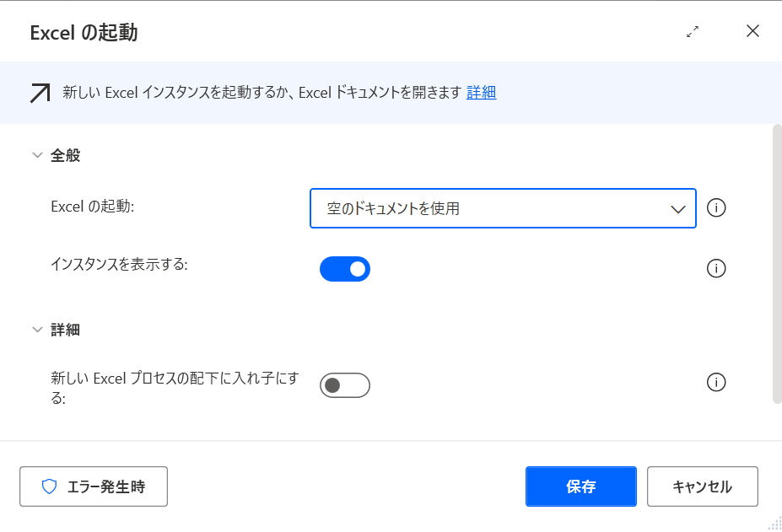Close the Excel の起動 dialog
This screenshot has height=532, width=782.
click(752, 32)
